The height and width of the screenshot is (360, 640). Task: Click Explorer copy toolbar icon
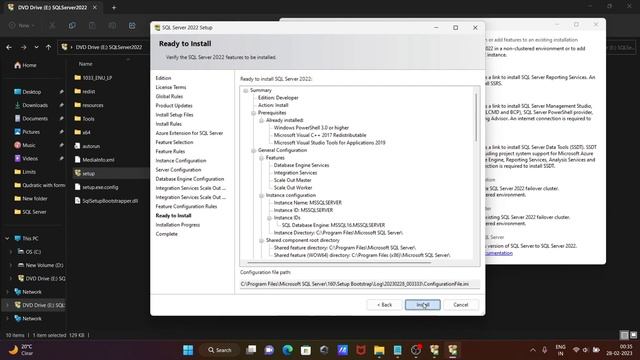(x=72, y=26)
